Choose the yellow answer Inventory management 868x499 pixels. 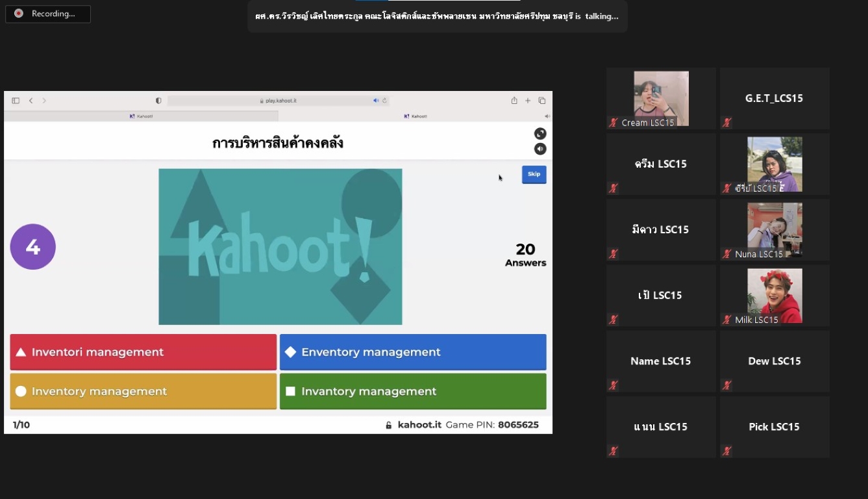143,391
